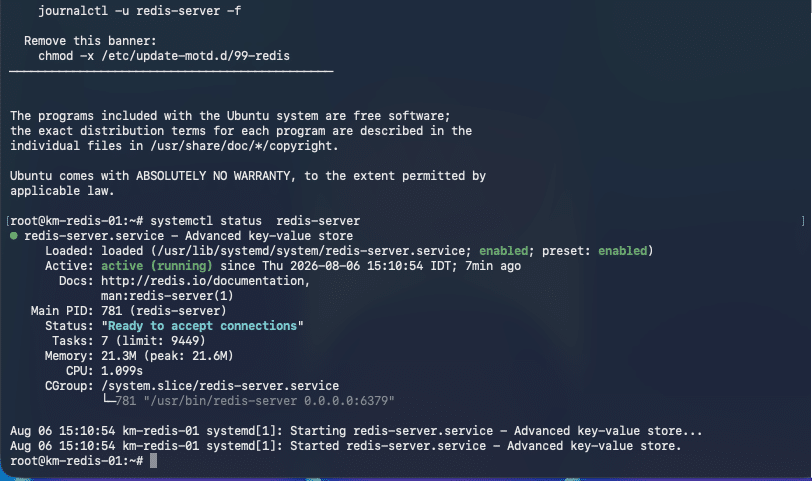Image resolution: width=812 pixels, height=481 pixels.
Task: Click the 'Ready to accept connections' status text
Action: coord(202,326)
